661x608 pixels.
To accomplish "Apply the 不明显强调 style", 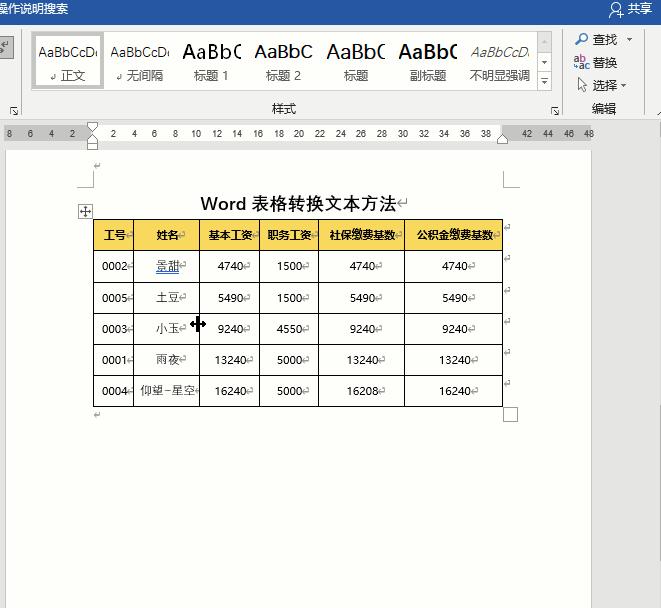I will tap(500, 61).
